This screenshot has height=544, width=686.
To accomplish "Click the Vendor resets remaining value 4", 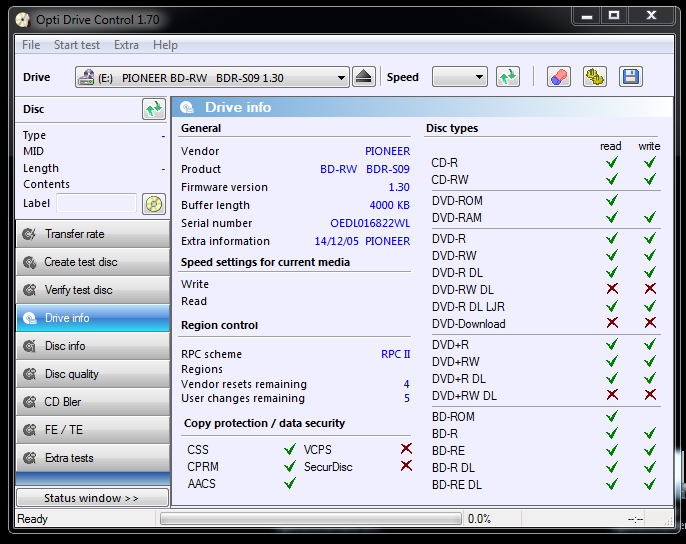I will coord(406,384).
